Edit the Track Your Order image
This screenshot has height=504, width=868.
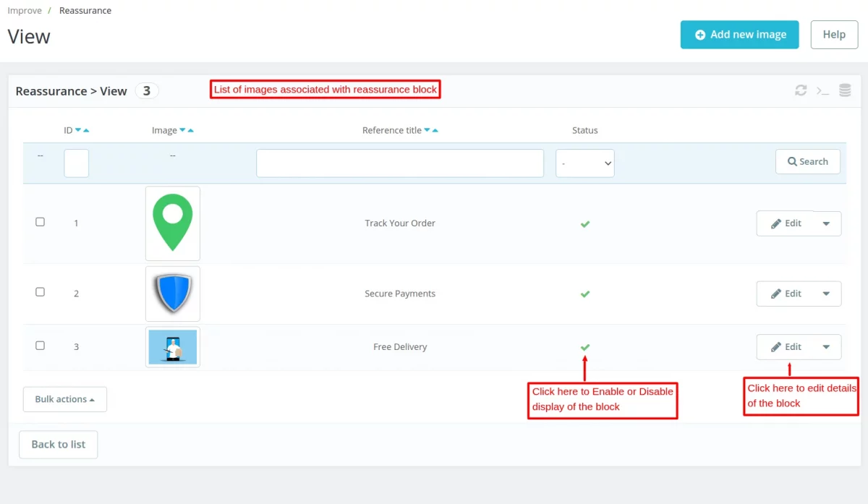click(x=786, y=223)
